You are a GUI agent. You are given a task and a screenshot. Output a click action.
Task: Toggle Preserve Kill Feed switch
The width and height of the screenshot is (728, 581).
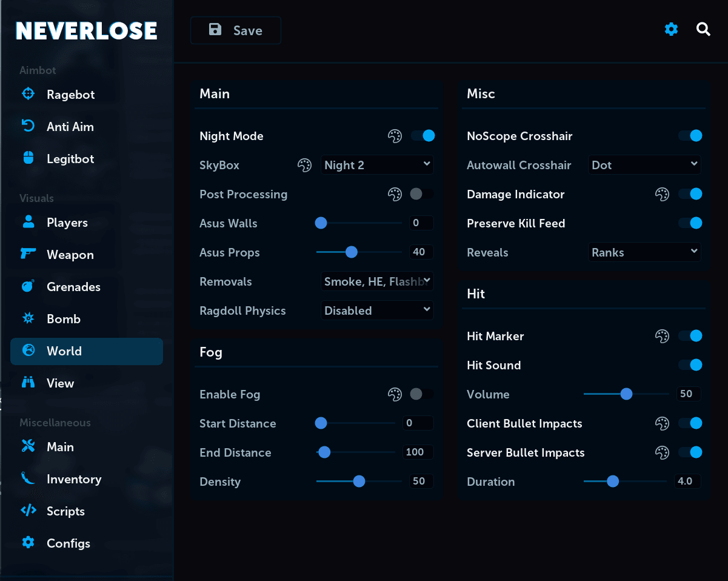pos(690,223)
